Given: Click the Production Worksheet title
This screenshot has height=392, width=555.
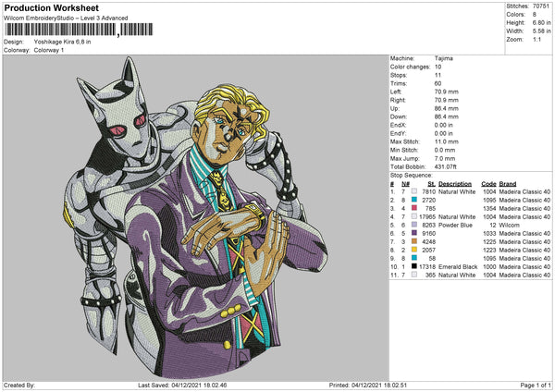Looking at the screenshot, I should coord(52,7).
